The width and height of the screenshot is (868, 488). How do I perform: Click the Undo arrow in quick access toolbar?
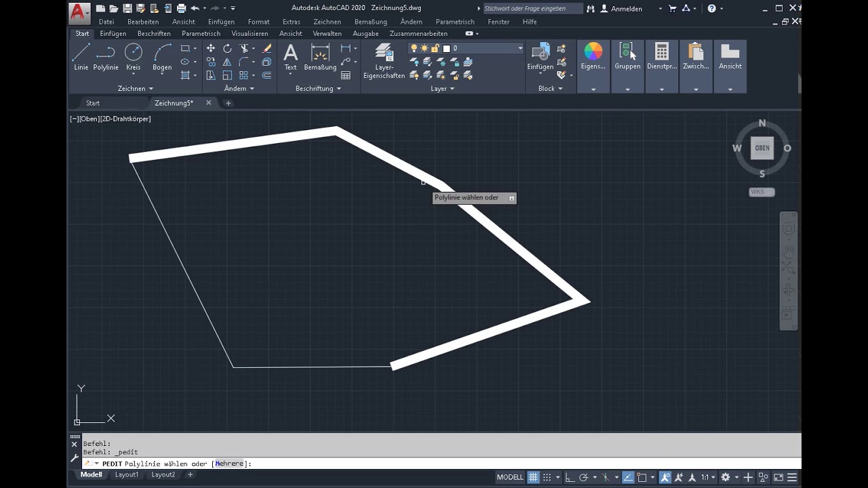195,8
